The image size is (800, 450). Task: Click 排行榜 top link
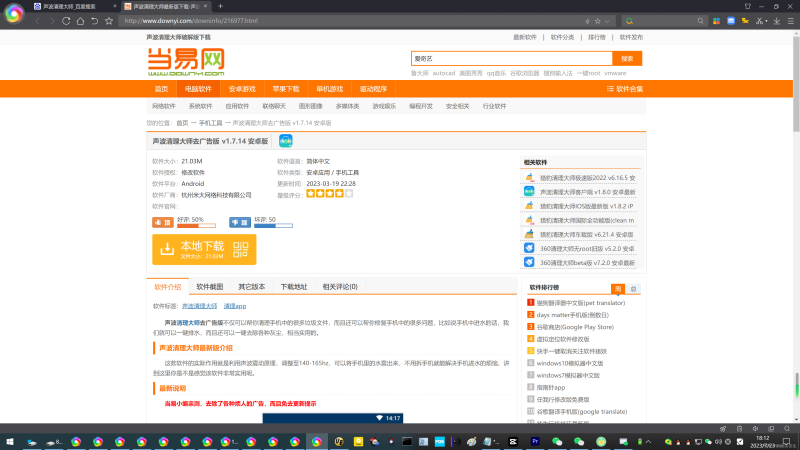coord(596,37)
